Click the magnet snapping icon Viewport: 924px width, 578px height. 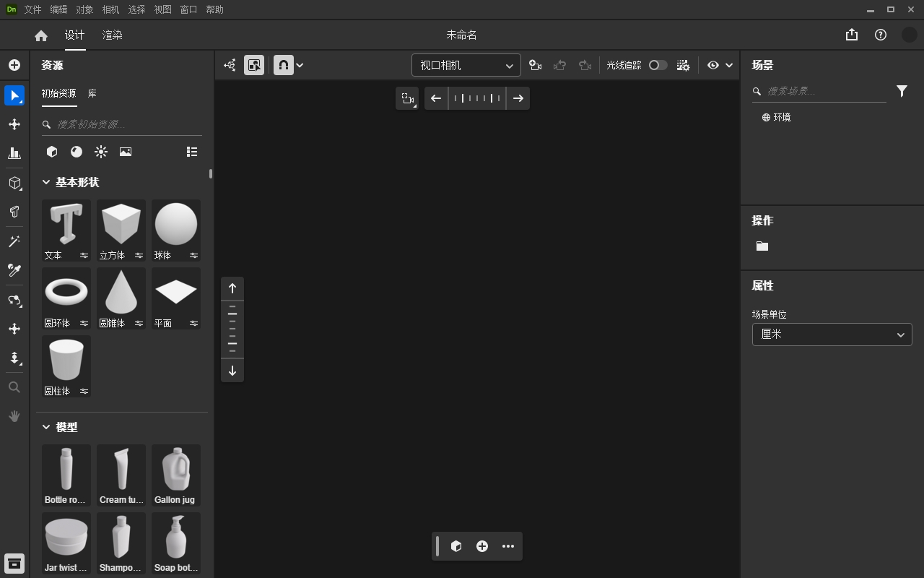pos(283,64)
